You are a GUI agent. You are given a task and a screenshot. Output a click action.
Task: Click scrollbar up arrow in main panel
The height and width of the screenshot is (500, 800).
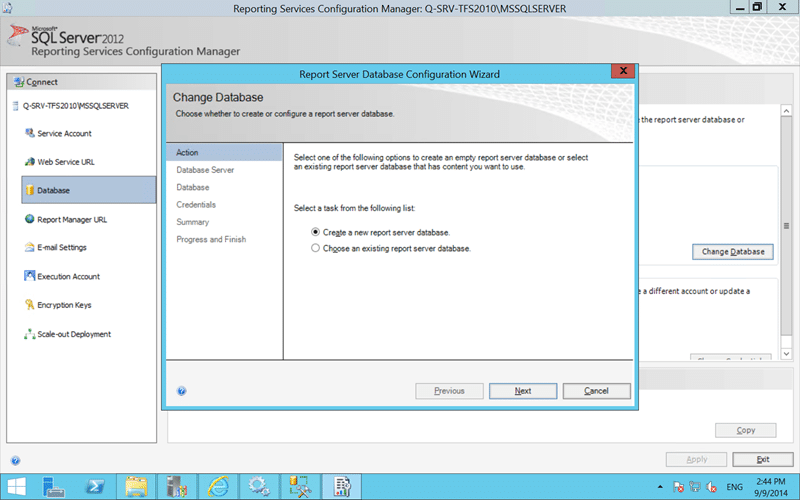pyautogui.click(x=786, y=111)
